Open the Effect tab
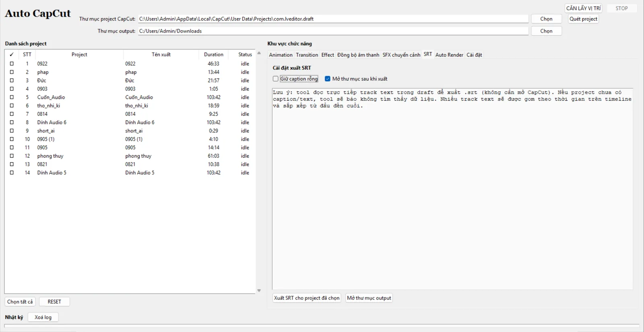 pyautogui.click(x=328, y=55)
